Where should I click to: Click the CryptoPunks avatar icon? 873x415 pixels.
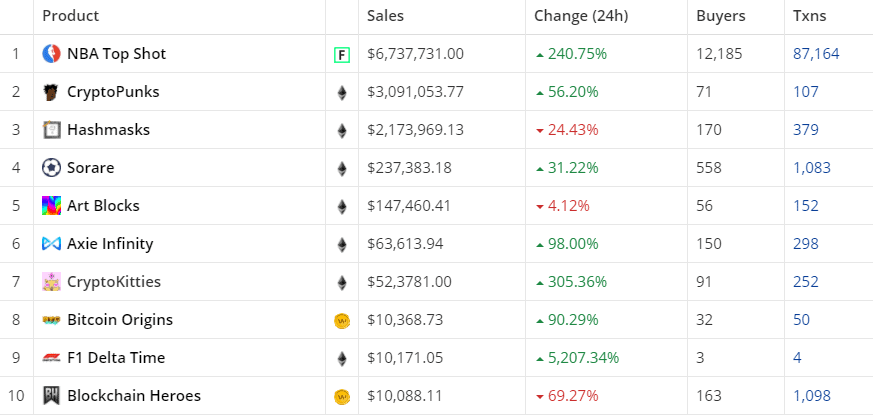pyautogui.click(x=51, y=92)
